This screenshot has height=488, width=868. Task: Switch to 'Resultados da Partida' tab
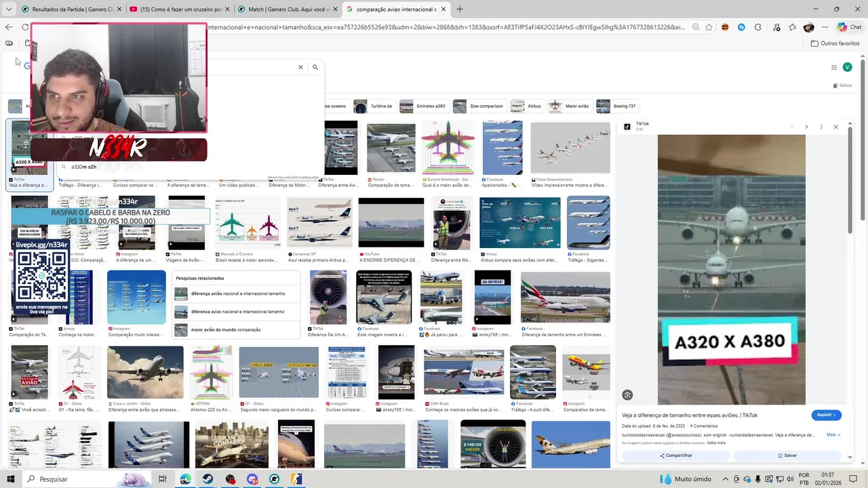pyautogui.click(x=71, y=9)
